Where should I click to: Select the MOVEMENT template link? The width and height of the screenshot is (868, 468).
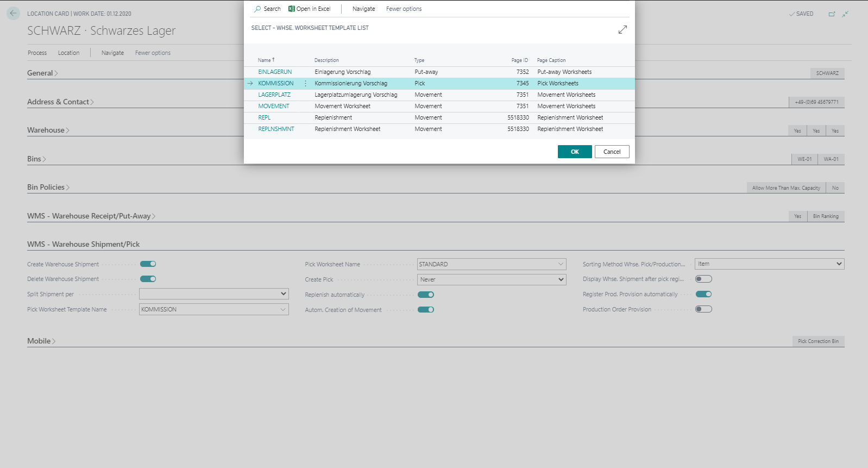pyautogui.click(x=274, y=107)
